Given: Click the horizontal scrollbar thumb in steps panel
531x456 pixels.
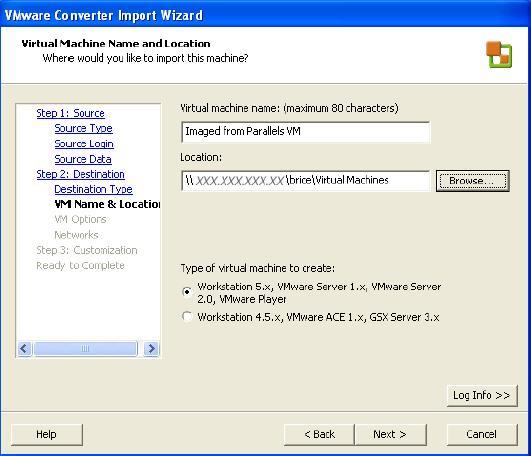Looking at the screenshot, I should coord(85,348).
